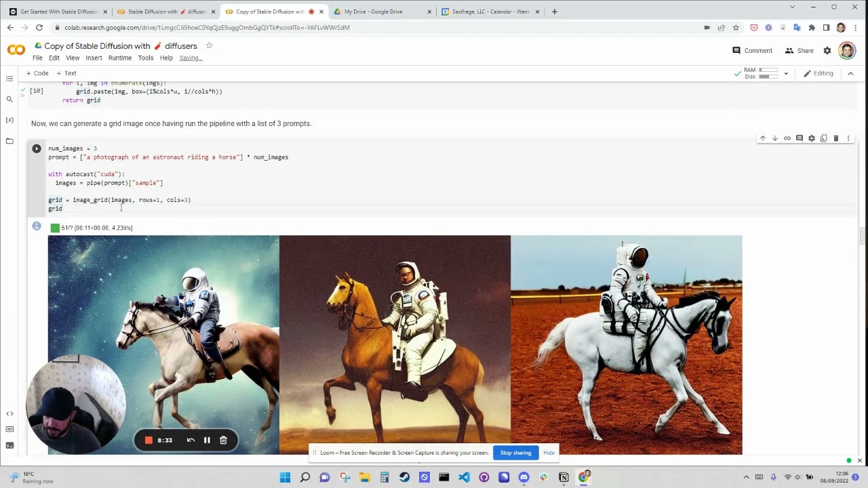The image size is (868, 488).
Task: Reload the page
Action: click(x=39, y=28)
